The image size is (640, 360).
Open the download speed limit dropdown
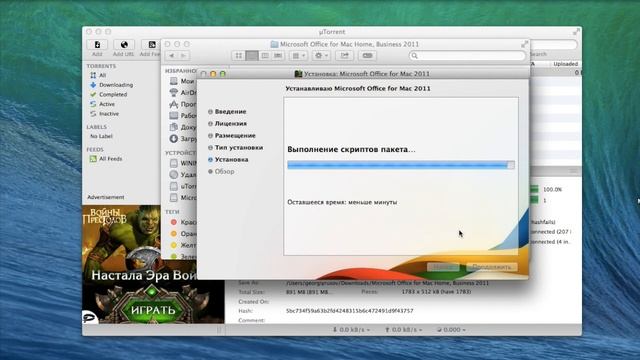[351, 330]
